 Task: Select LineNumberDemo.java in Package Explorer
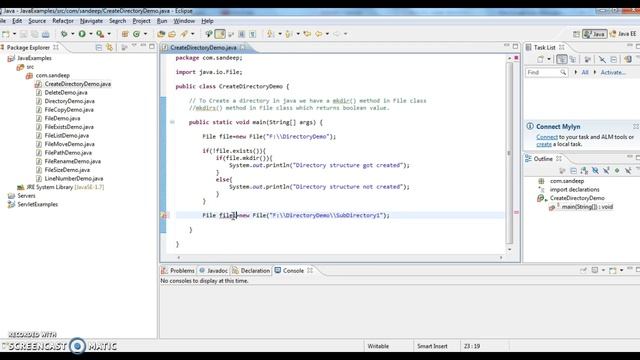coord(73,178)
